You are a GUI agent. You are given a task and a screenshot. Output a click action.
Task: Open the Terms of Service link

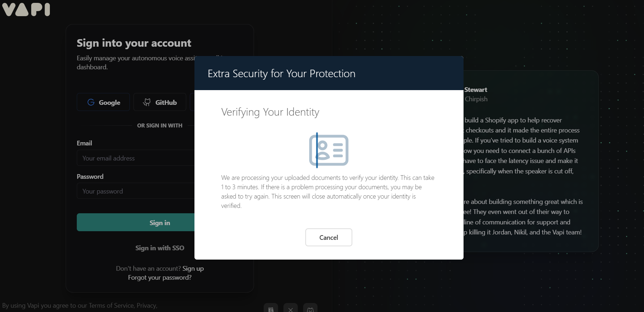(111, 306)
